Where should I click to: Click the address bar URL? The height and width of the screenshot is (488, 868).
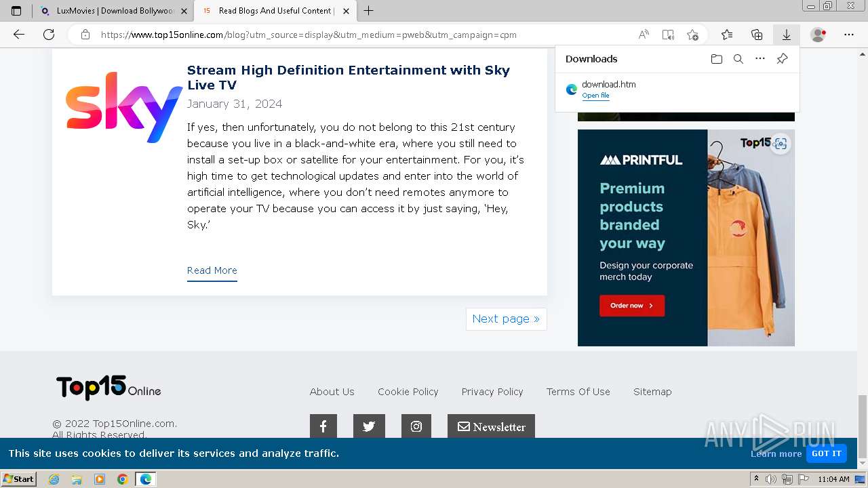pos(309,35)
